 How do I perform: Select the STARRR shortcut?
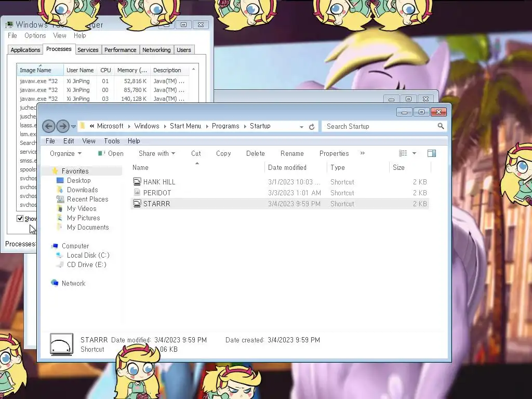pyautogui.click(x=280, y=204)
